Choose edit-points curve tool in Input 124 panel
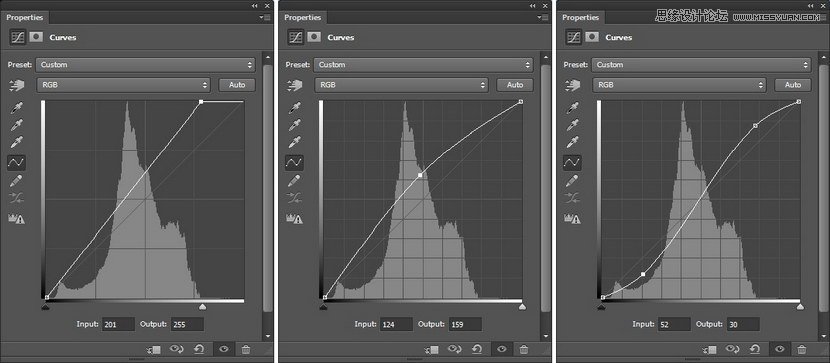Image resolution: width=830 pixels, height=363 pixels. point(294,162)
